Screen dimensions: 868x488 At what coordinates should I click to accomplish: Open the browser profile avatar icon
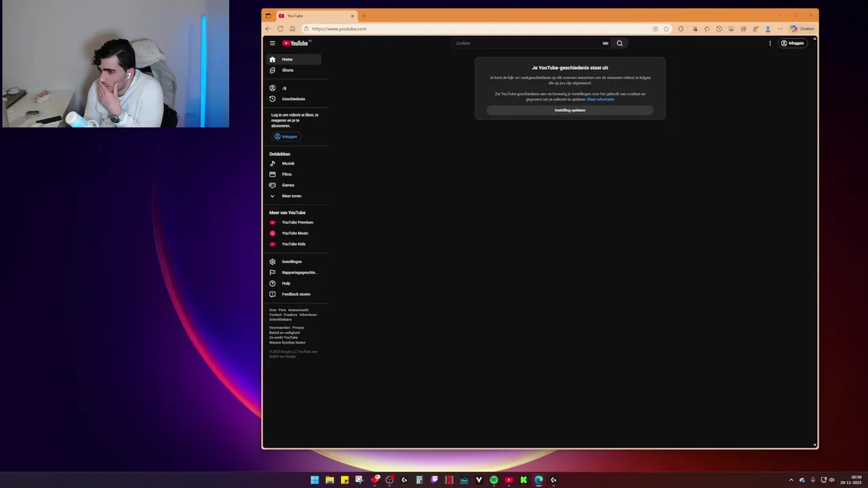(768, 28)
